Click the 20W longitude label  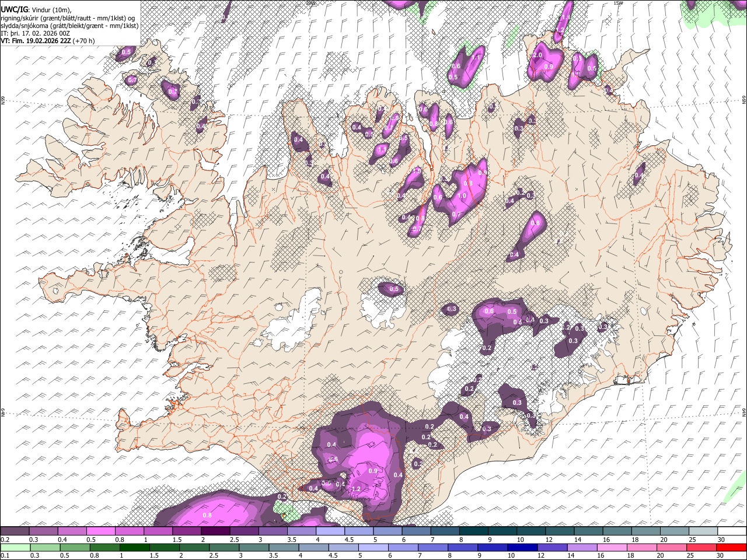point(310,2)
